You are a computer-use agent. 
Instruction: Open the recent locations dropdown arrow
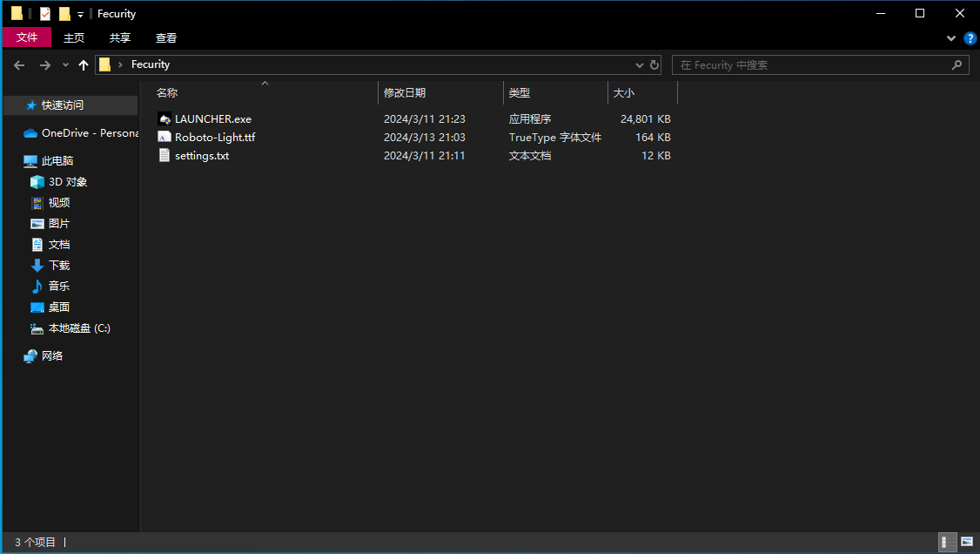[64, 65]
